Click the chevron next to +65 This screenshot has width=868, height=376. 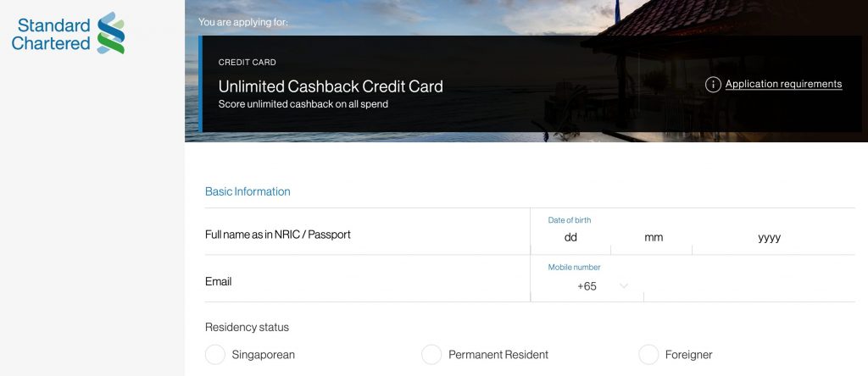[x=625, y=286]
